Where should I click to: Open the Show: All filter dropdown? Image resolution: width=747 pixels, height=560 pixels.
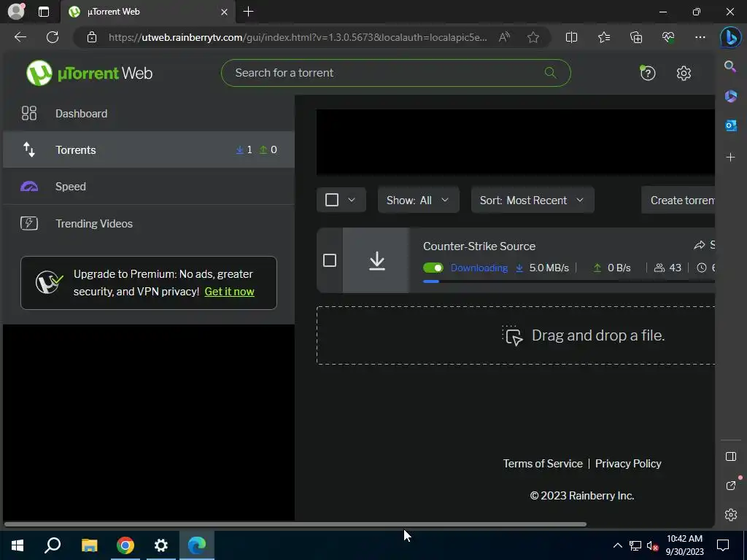[418, 200]
